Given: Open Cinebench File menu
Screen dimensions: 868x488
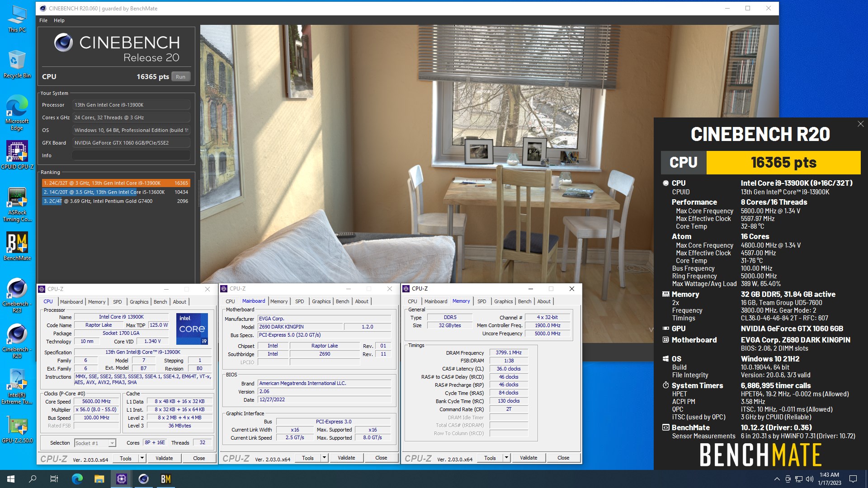Looking at the screenshot, I should coord(43,20).
